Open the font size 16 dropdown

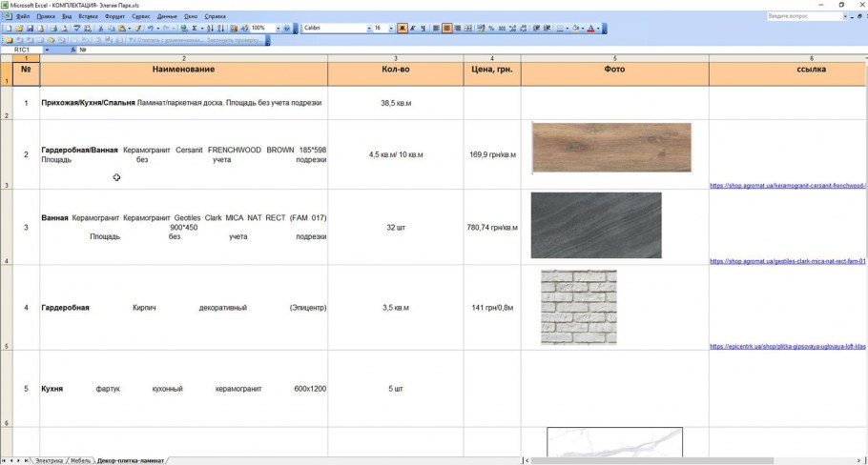[x=391, y=28]
